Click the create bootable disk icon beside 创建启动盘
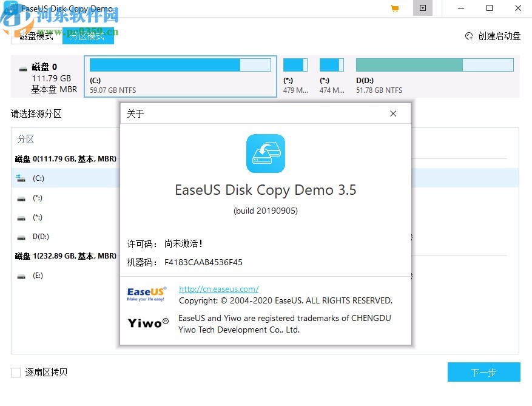Viewport: 532px width, 406px height. (468, 36)
